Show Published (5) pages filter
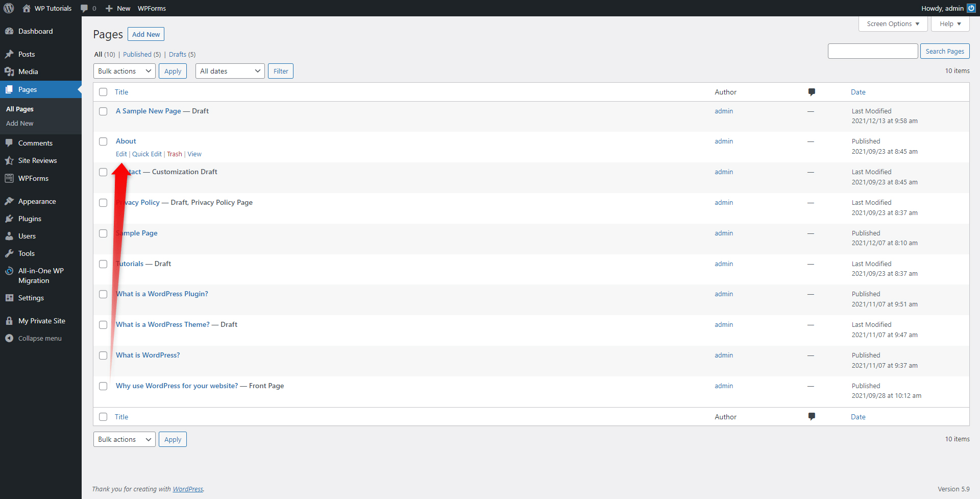The width and height of the screenshot is (980, 499). [142, 54]
